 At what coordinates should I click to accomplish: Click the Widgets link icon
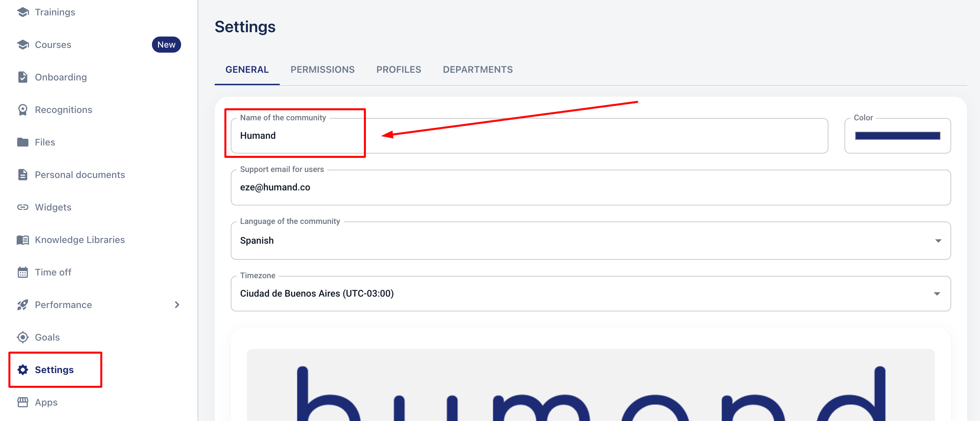(23, 207)
